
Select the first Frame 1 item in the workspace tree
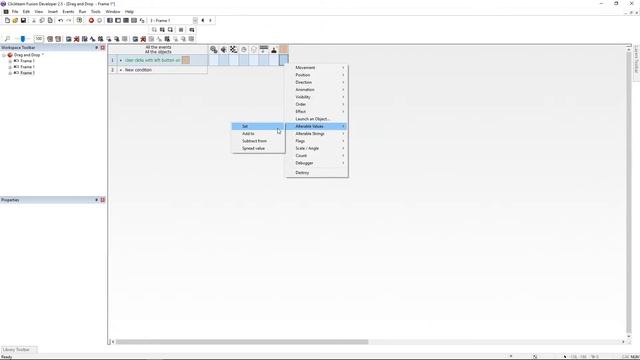[x=27, y=61]
